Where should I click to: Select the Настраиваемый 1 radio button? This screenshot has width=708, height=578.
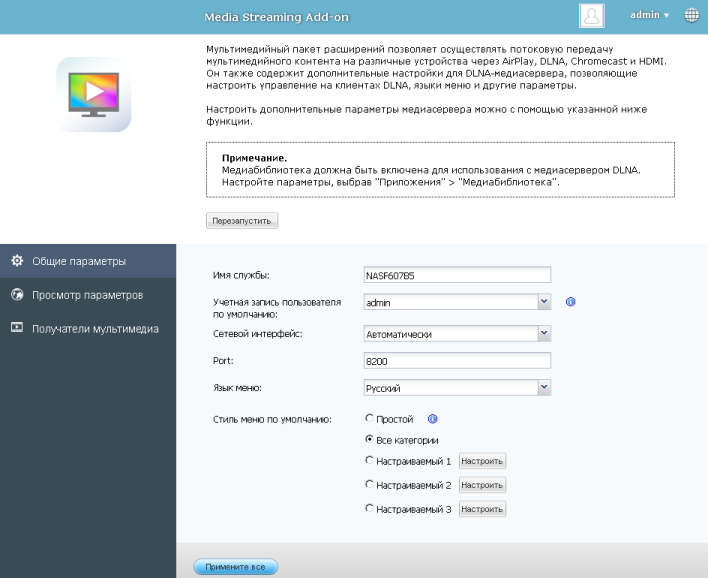tap(369, 460)
